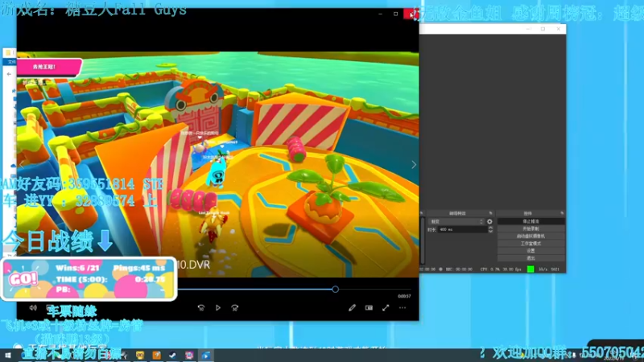The width and height of the screenshot is (644, 362).
Task: Click Start Recording in OBS controls
Action: click(530, 229)
